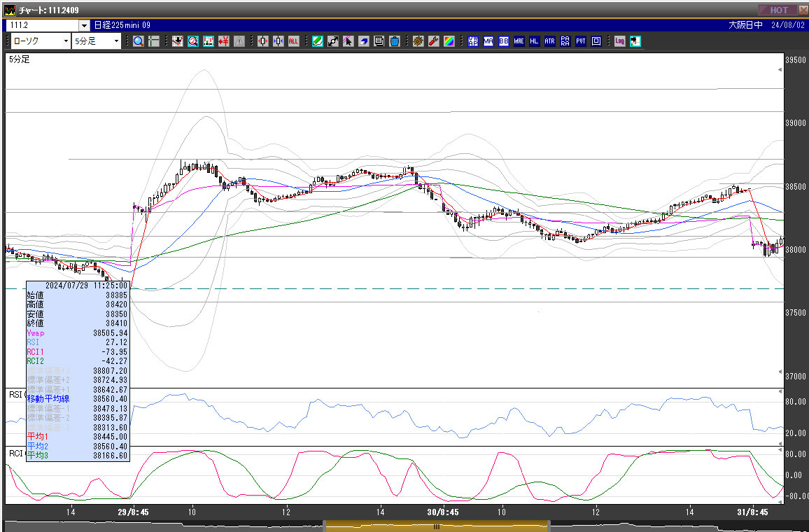This screenshot has height=532, width=809.
Task: Open the red wrench settings tool
Action: pyautogui.click(x=434, y=41)
